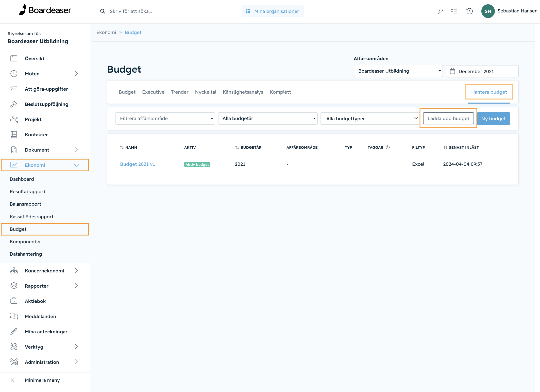Click the Verktyg tools icon
The image size is (540, 392).
click(14, 347)
